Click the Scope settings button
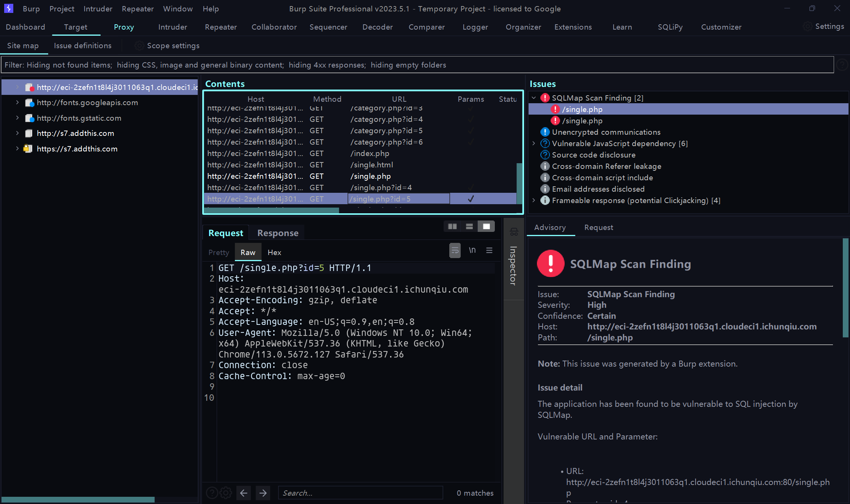The width and height of the screenshot is (850, 504). [x=167, y=46]
